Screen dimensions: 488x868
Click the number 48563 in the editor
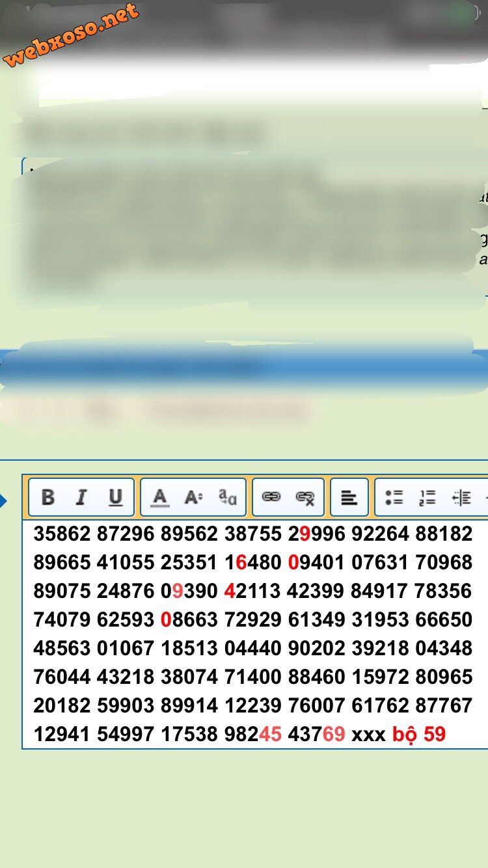point(62,649)
